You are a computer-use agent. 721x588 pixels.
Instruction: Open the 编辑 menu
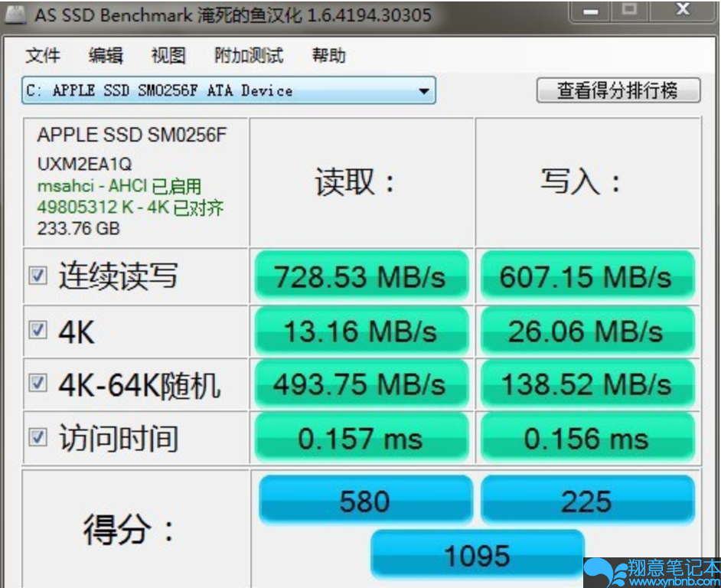106,56
